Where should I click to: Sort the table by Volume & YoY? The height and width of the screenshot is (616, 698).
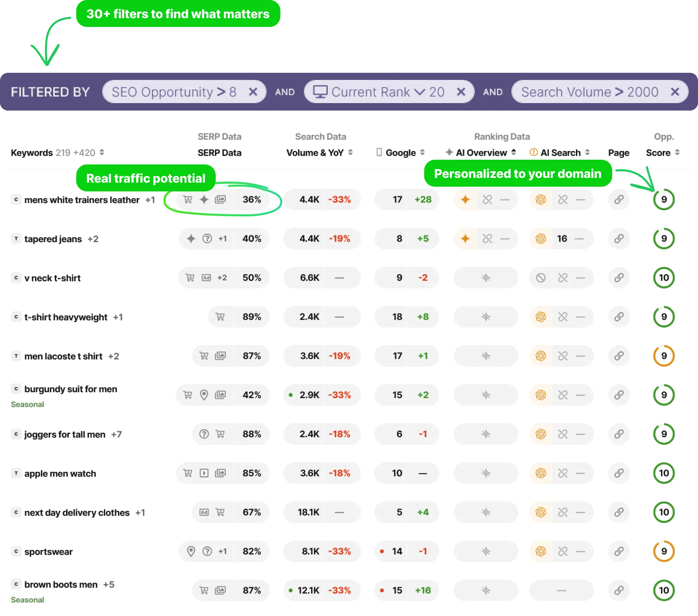pos(350,153)
